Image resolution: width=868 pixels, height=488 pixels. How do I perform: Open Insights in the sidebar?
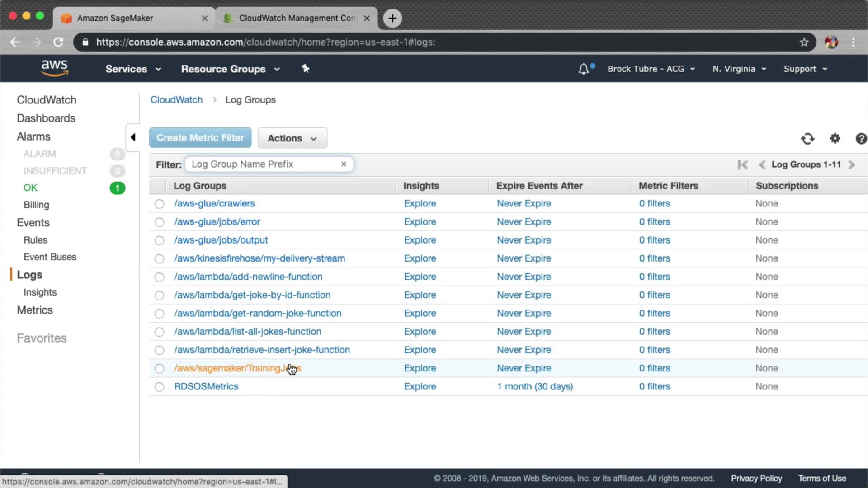pos(40,292)
